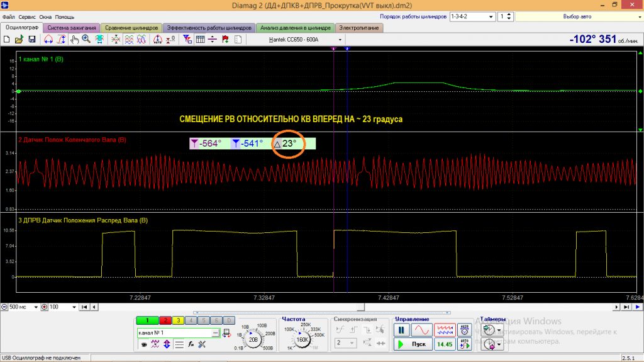Viewport: 644px width, 362px height.
Task: Click the stacked waveforms separate channels icon
Action: [x=129, y=40]
